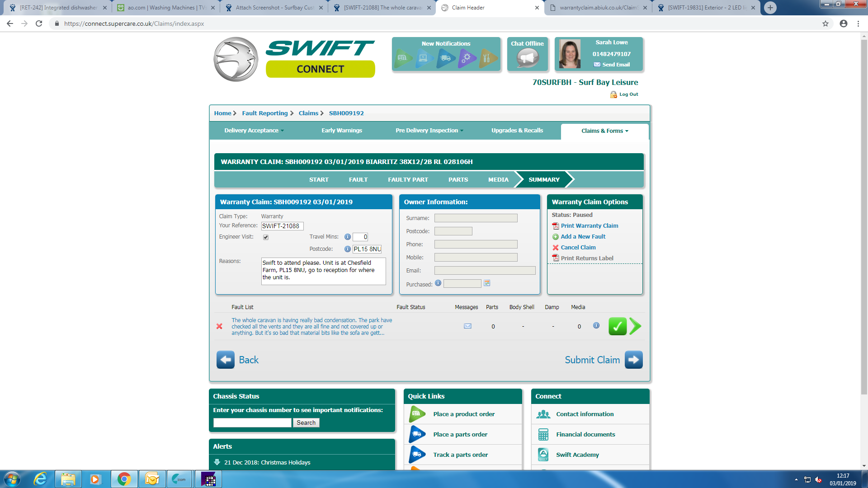Click the Swift Connect logo

(294, 59)
